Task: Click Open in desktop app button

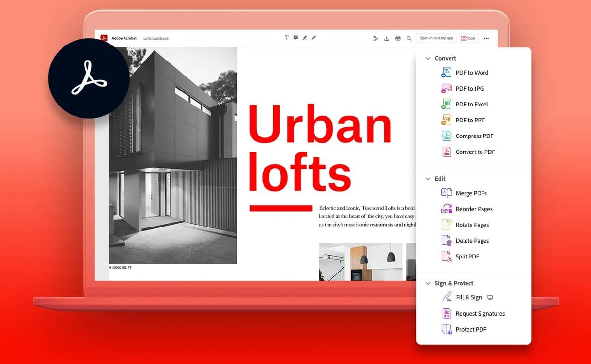Action: coord(436,38)
